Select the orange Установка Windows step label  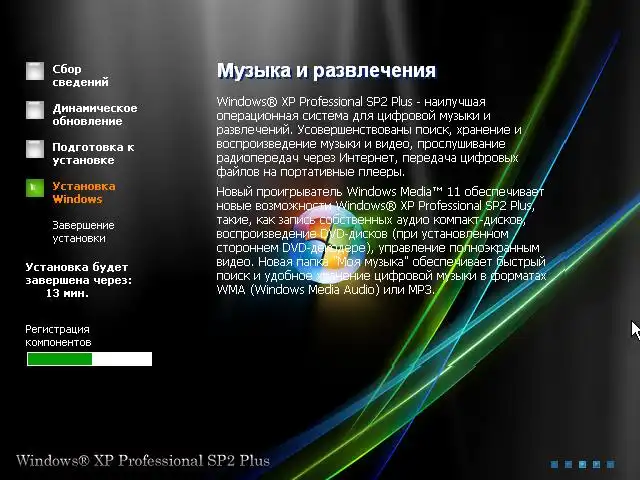pyautogui.click(x=84, y=193)
